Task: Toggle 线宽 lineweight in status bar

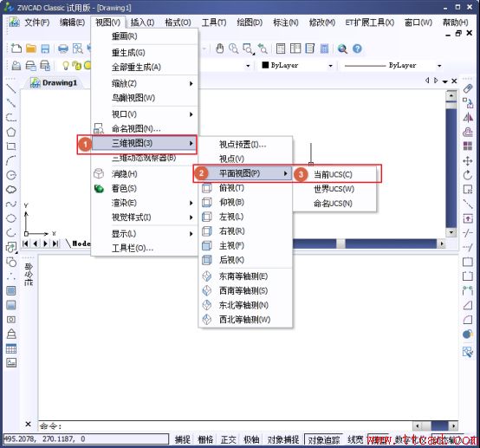Action: click(x=355, y=439)
